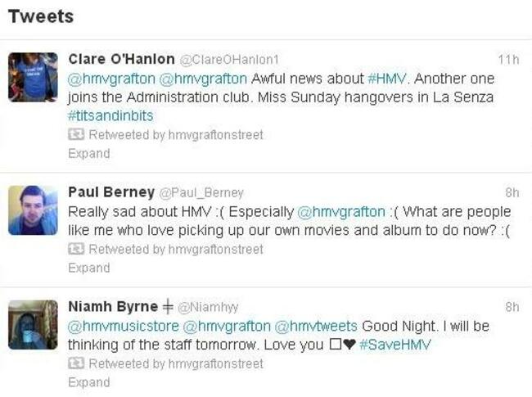Expand Clare O'Hanlon's tweet
Viewport: 532px width, 397px height.
[x=89, y=153]
